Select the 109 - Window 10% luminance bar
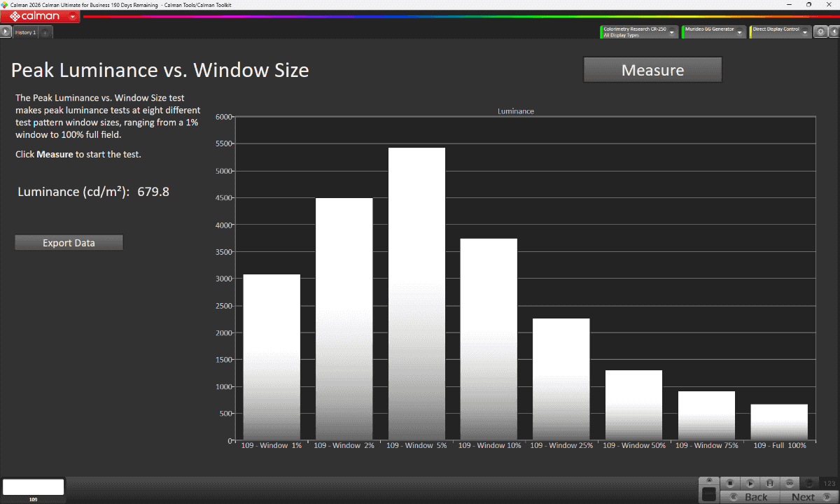Screen dimensions: 840x504 click(x=489, y=339)
